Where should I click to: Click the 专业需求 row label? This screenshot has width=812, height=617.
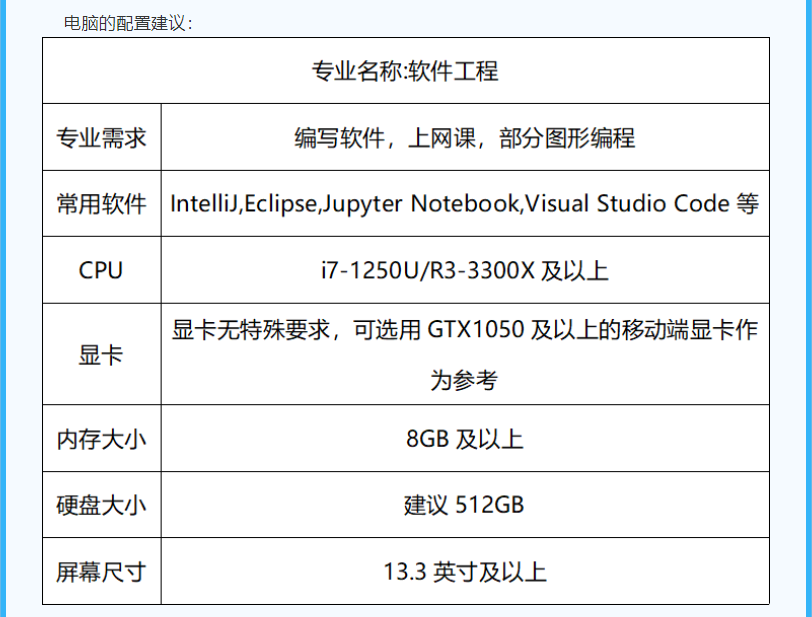point(101,138)
